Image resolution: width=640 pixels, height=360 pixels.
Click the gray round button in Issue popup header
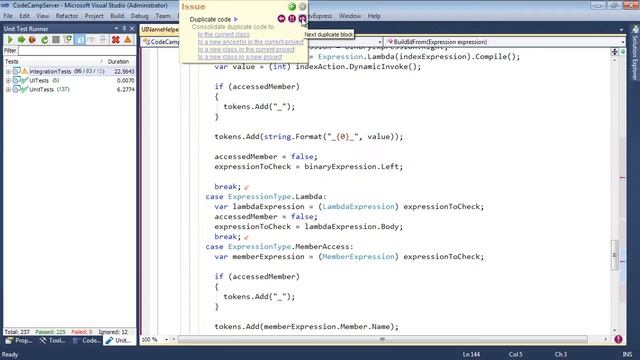pyautogui.click(x=302, y=7)
